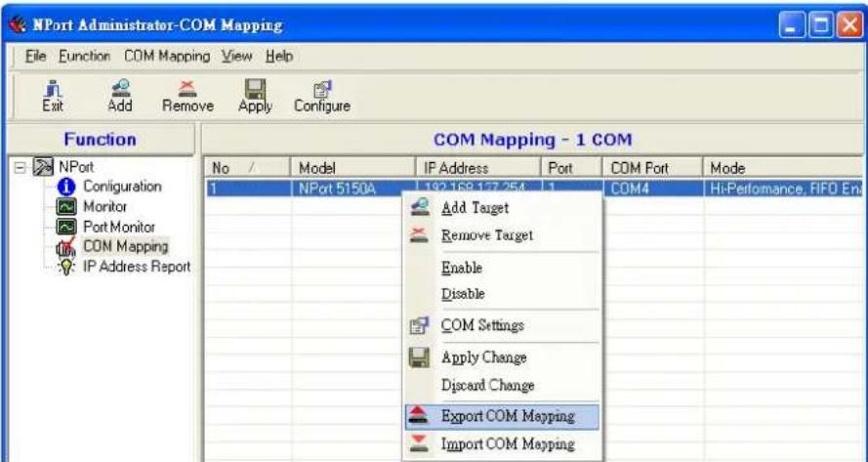The height and width of the screenshot is (462, 868).
Task: Click the Import COM Mapping arrow icon
Action: pos(419,443)
